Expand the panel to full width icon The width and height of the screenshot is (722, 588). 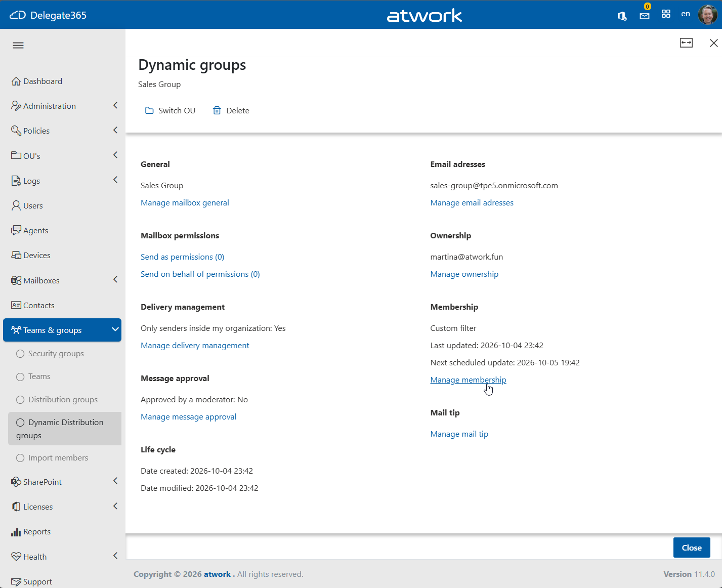(x=686, y=43)
